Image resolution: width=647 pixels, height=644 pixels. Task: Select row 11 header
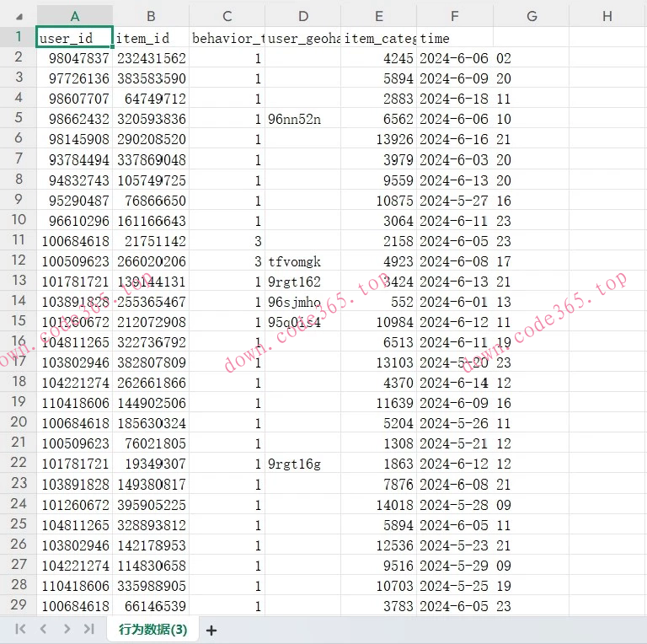(18, 240)
